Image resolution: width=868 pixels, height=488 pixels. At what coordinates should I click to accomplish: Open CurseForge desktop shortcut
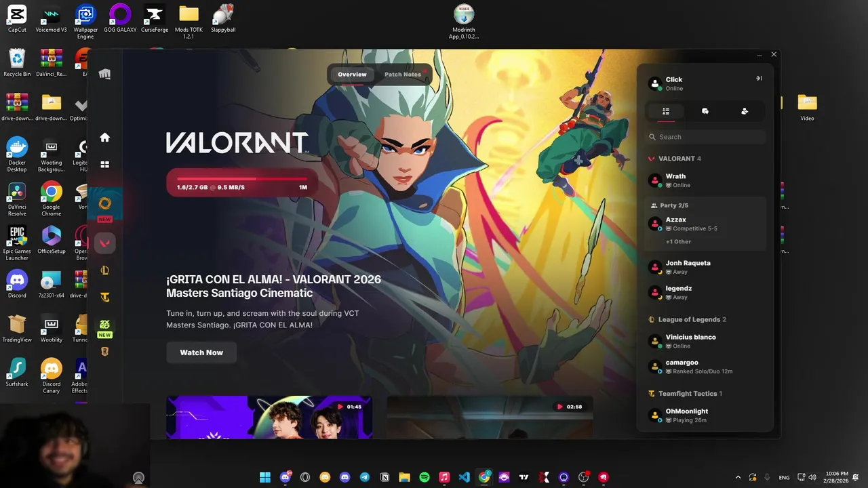coord(155,18)
